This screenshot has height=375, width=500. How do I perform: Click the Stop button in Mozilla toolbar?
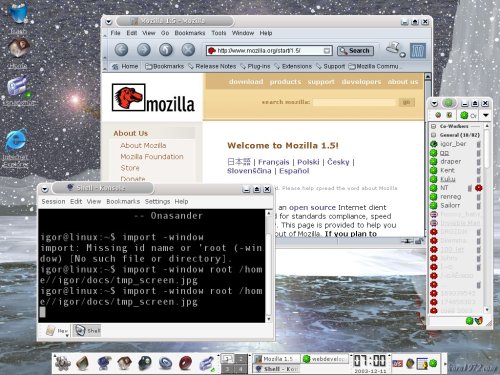point(188,50)
